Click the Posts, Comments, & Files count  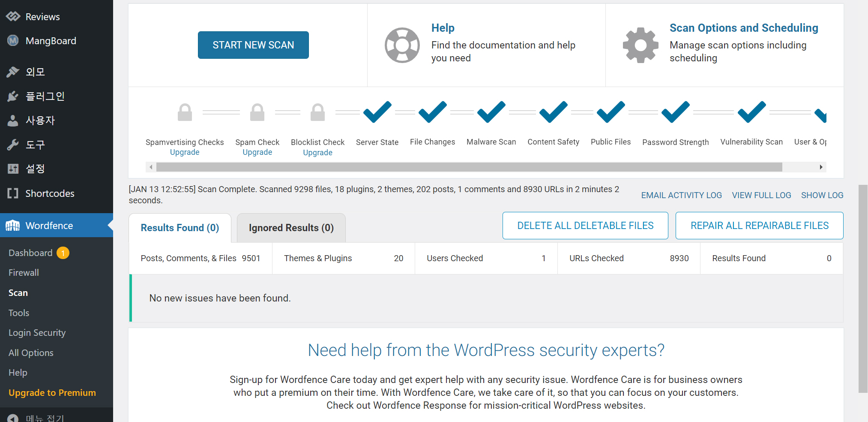tap(251, 258)
